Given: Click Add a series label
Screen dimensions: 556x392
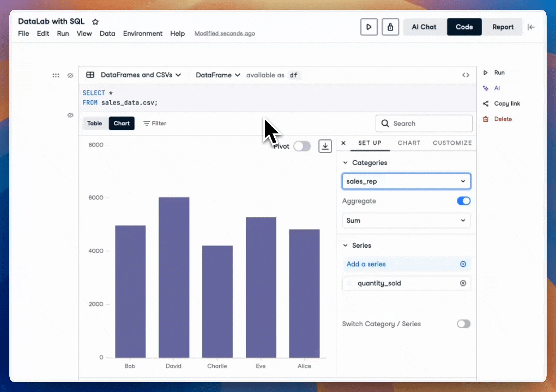Looking at the screenshot, I should [366, 264].
